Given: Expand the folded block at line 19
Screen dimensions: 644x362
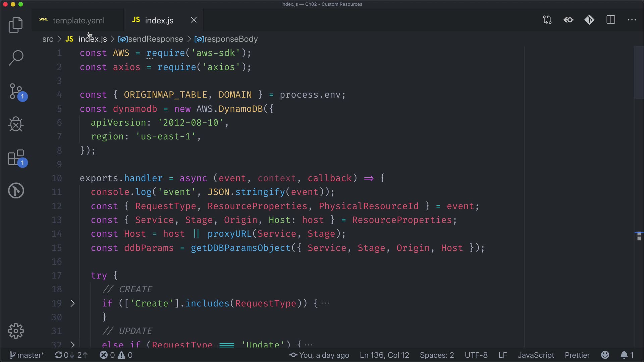Looking at the screenshot, I should (x=72, y=303).
